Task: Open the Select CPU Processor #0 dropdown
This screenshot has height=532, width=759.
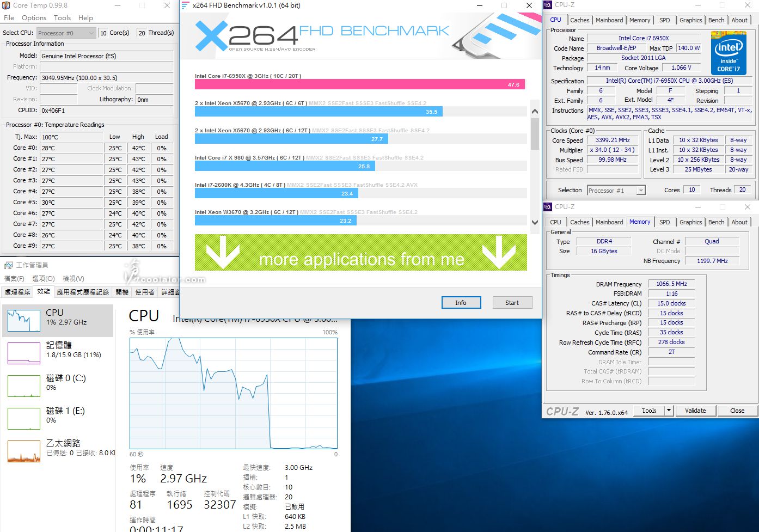Action: (x=66, y=33)
